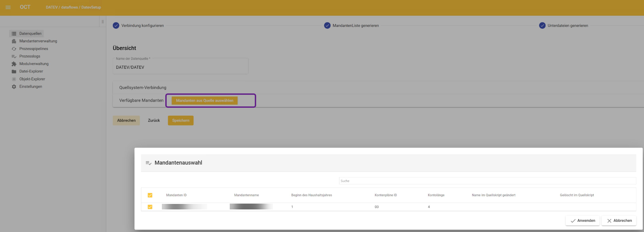Expand the Quellsystem-Verbindung section
Image resolution: width=644 pixels, height=232 pixels.
click(x=143, y=88)
